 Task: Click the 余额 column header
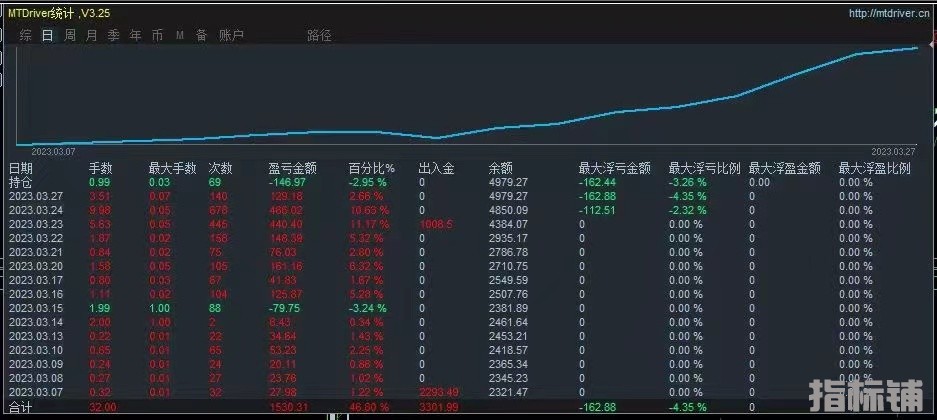[500, 169]
